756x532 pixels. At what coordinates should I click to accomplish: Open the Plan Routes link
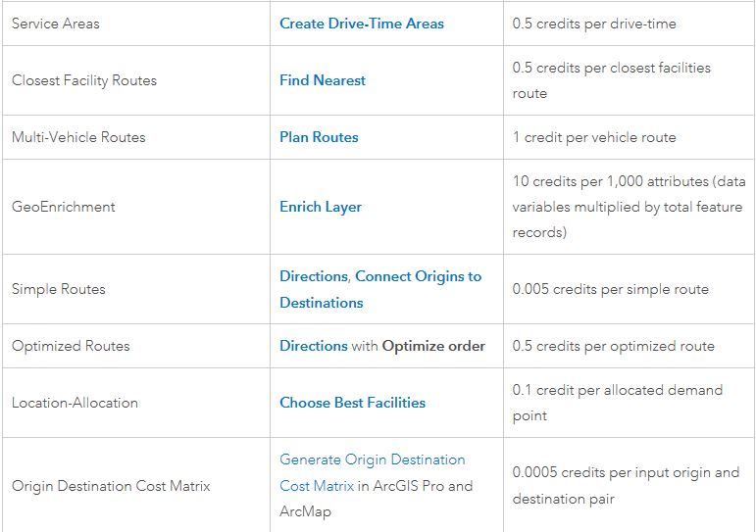pyautogui.click(x=319, y=137)
